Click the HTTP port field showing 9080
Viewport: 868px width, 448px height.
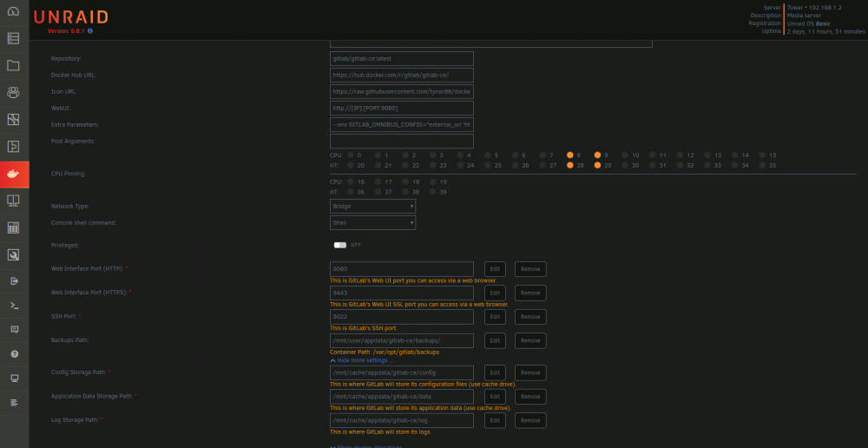pos(402,269)
